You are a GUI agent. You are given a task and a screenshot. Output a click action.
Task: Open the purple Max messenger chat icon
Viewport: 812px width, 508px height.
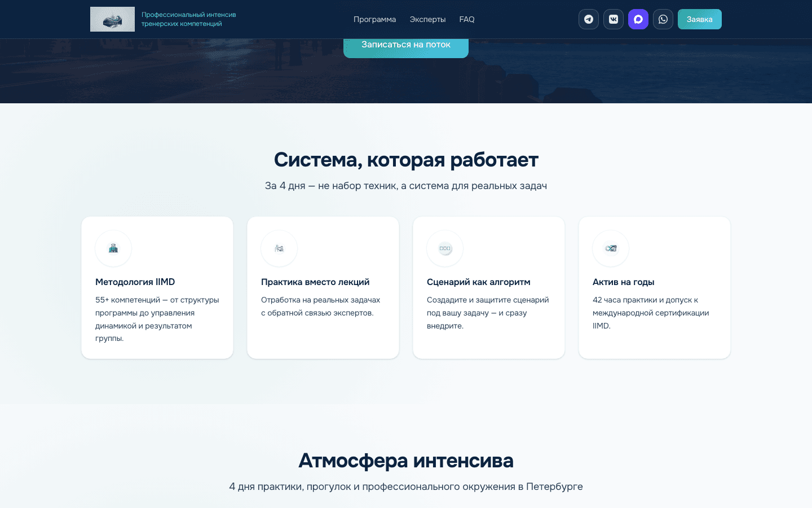(638, 19)
